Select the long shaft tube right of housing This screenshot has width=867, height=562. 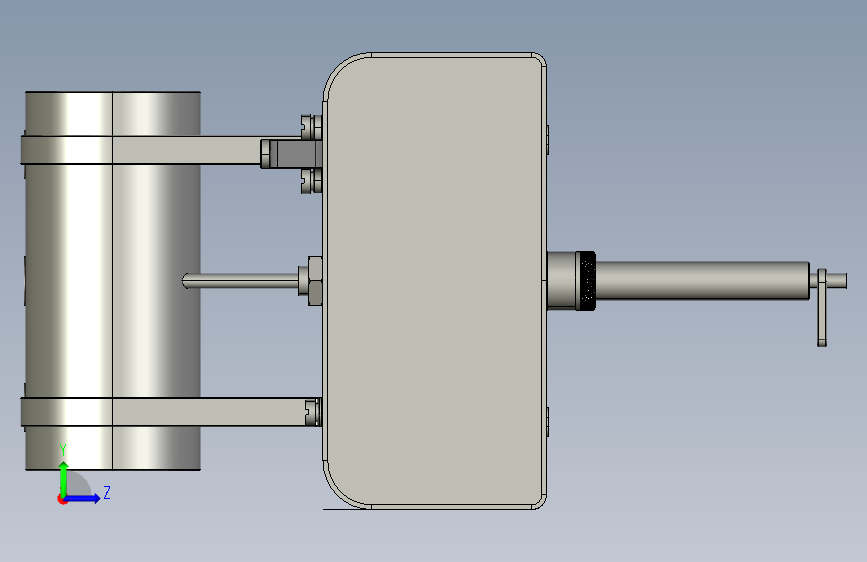pyautogui.click(x=702, y=281)
